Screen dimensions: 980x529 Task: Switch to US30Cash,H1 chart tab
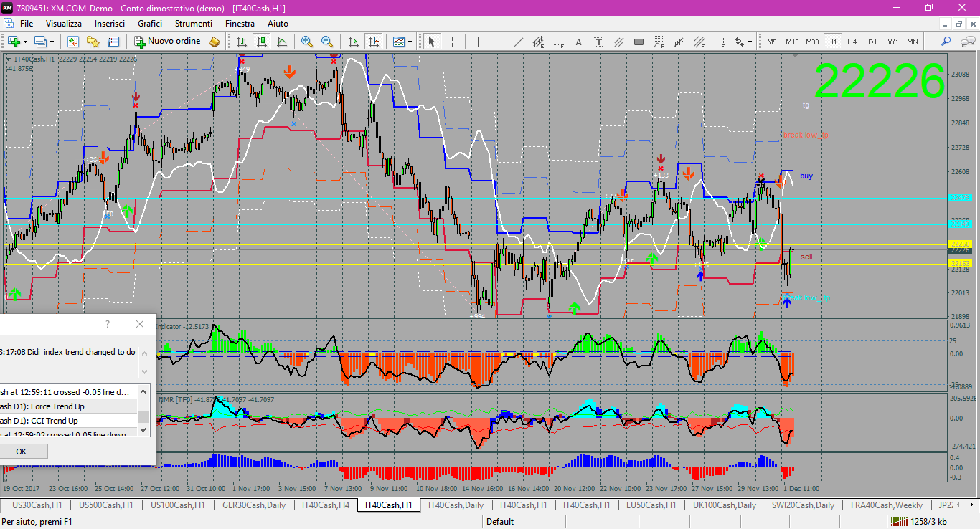37,505
